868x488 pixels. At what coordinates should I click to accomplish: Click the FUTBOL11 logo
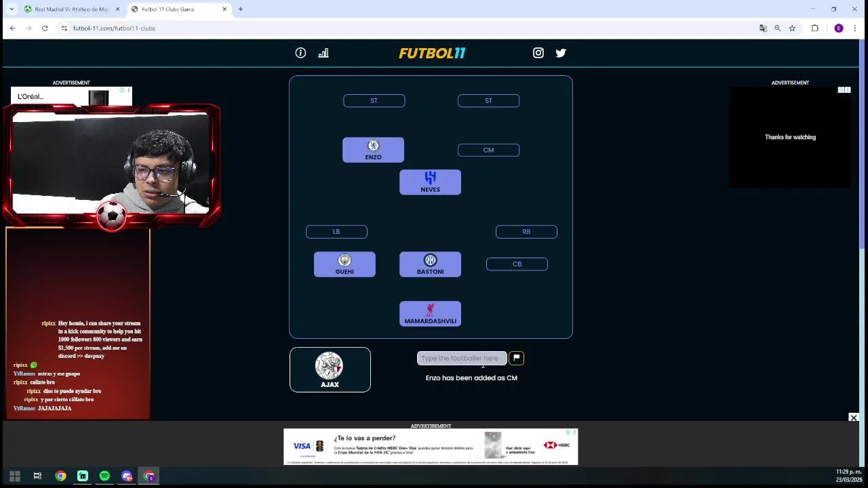click(x=432, y=53)
